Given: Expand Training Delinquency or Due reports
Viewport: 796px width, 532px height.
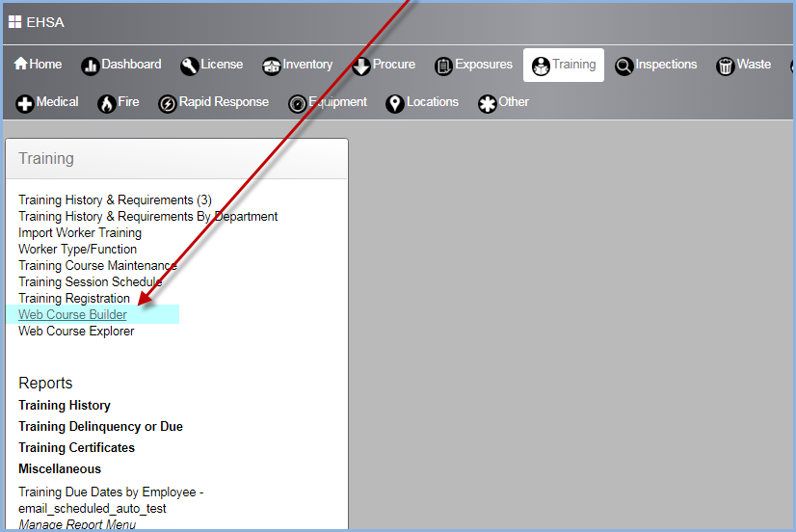Looking at the screenshot, I should pyautogui.click(x=100, y=426).
